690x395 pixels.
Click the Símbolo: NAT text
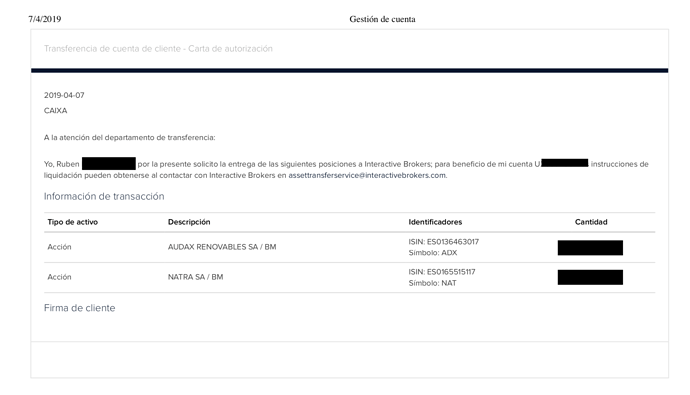coord(433,283)
